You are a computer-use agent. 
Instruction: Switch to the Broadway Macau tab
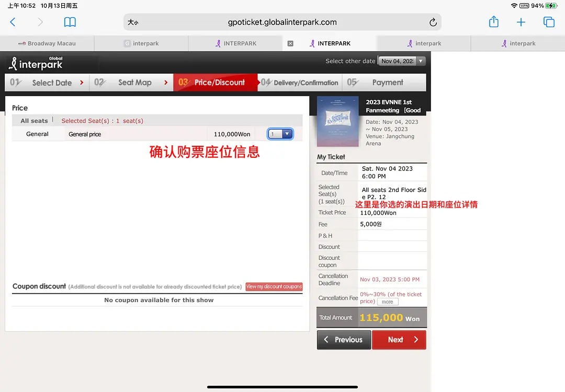[47, 43]
